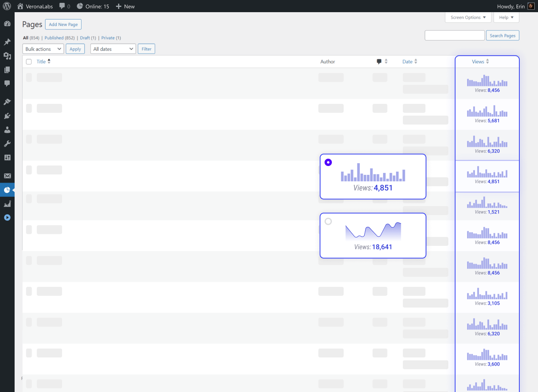The image size is (538, 392).
Task: Focus the page search input field
Action: pos(454,36)
